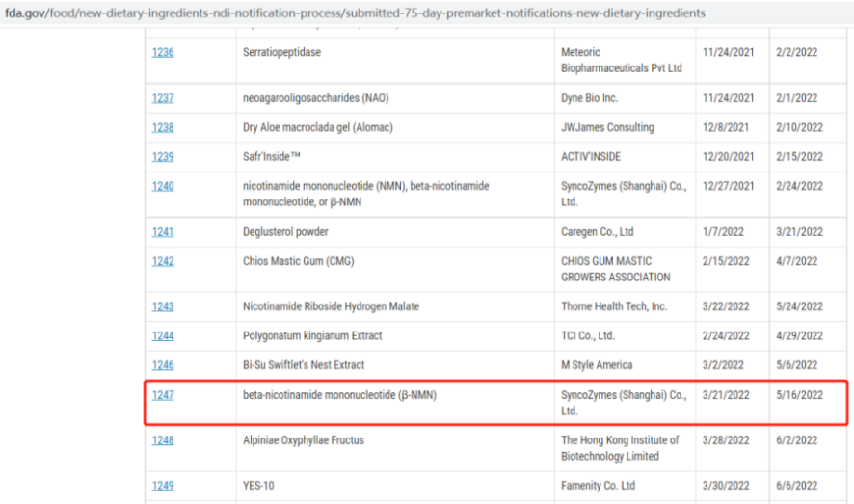This screenshot has height=504, width=854.
Task: Select the date 12/27/2021
Action: click(x=729, y=186)
